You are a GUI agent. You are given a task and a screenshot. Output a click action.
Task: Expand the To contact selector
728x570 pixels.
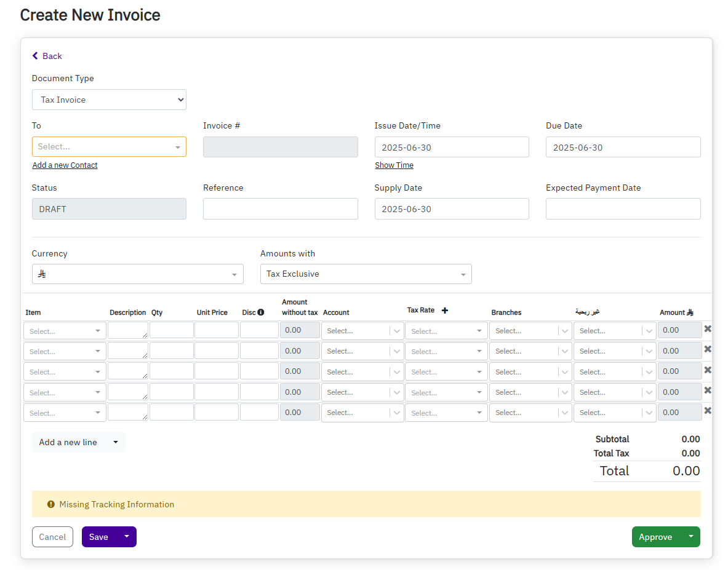pyautogui.click(x=109, y=147)
